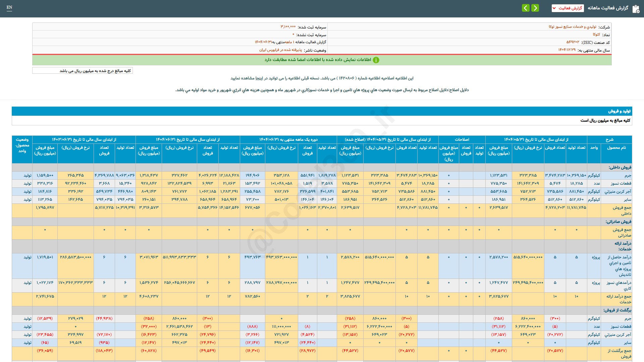Click the clipboard report icon in header
Screen dimensions: 644x362
coord(636,9)
